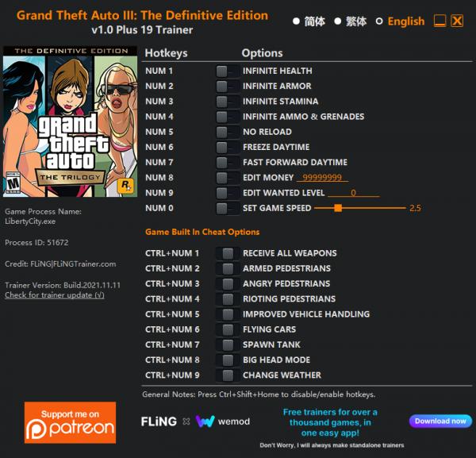Select Simplified Chinese language option
Image resolution: width=476 pixels, height=458 pixels.
coord(309,21)
